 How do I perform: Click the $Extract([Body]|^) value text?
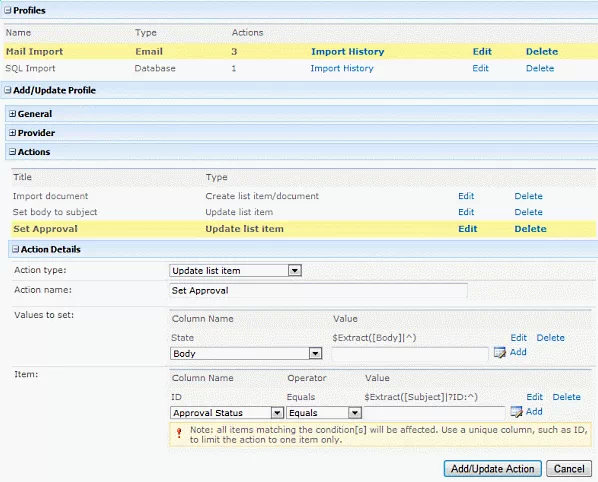click(x=374, y=338)
